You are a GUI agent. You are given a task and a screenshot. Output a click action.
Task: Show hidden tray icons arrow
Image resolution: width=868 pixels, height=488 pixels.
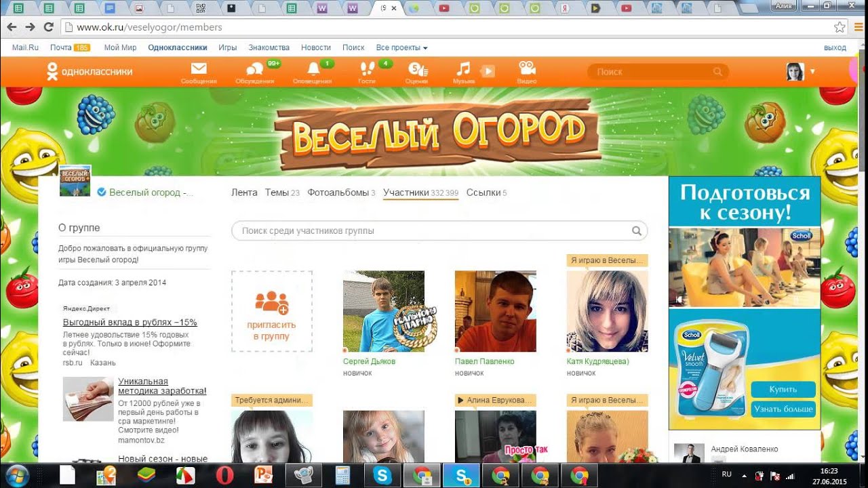(744, 475)
